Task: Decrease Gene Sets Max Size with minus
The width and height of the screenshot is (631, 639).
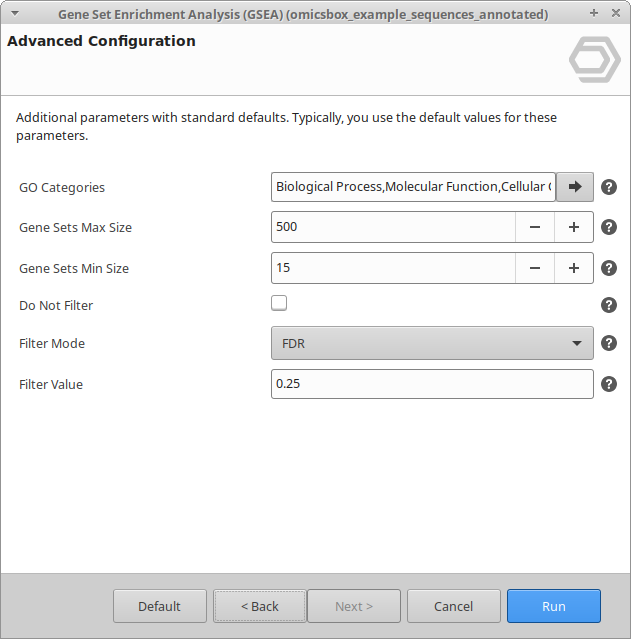Action: 535,227
